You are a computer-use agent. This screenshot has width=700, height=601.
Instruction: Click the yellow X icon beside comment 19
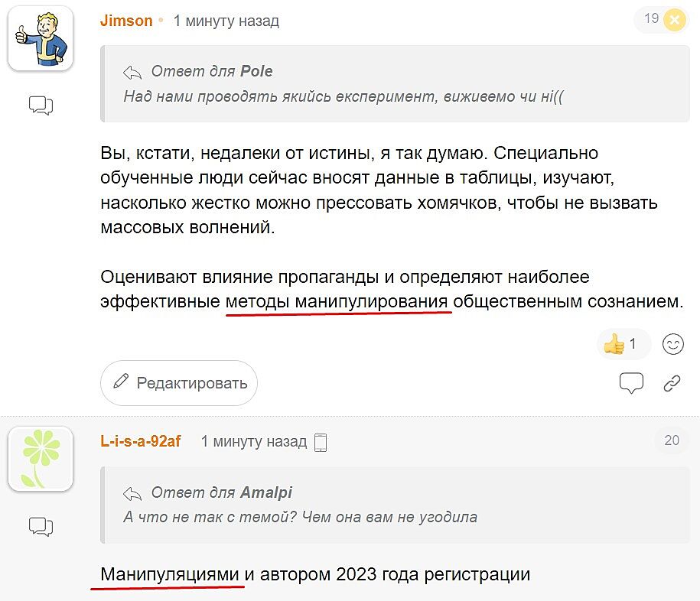(674, 20)
